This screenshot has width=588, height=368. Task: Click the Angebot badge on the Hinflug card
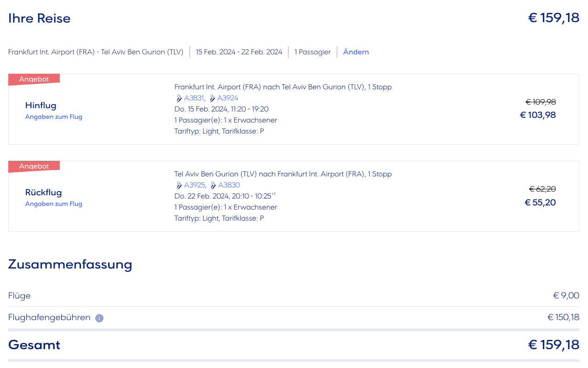coord(34,79)
